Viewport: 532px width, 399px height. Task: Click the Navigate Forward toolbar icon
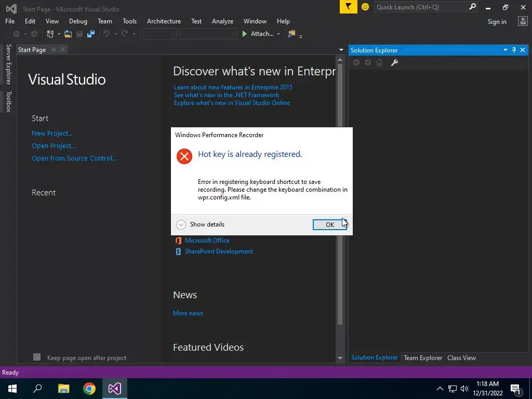coord(34,34)
